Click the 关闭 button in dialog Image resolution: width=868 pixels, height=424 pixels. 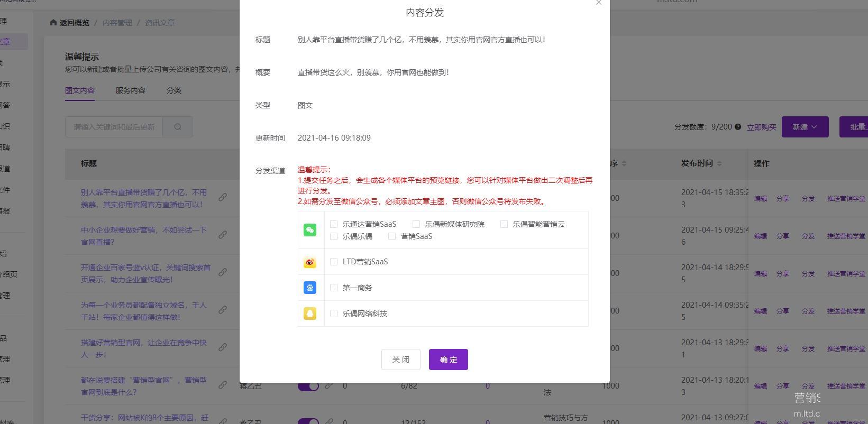[x=400, y=360]
